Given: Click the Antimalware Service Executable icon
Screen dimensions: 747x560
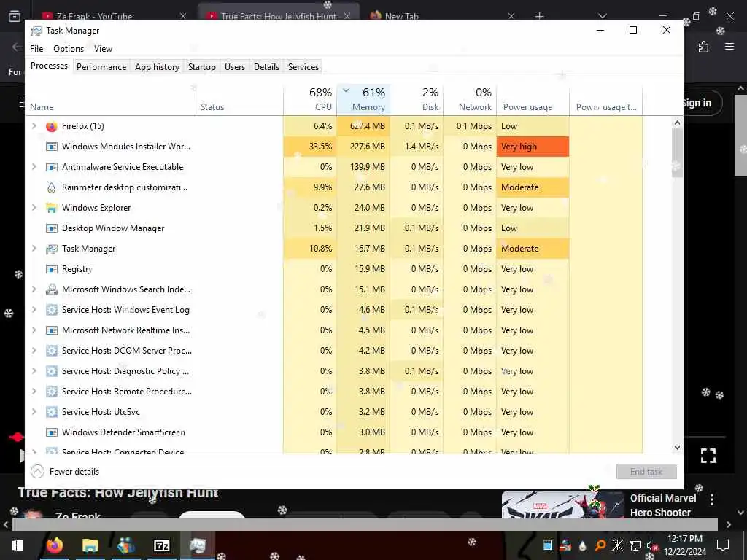Looking at the screenshot, I should (x=52, y=167).
